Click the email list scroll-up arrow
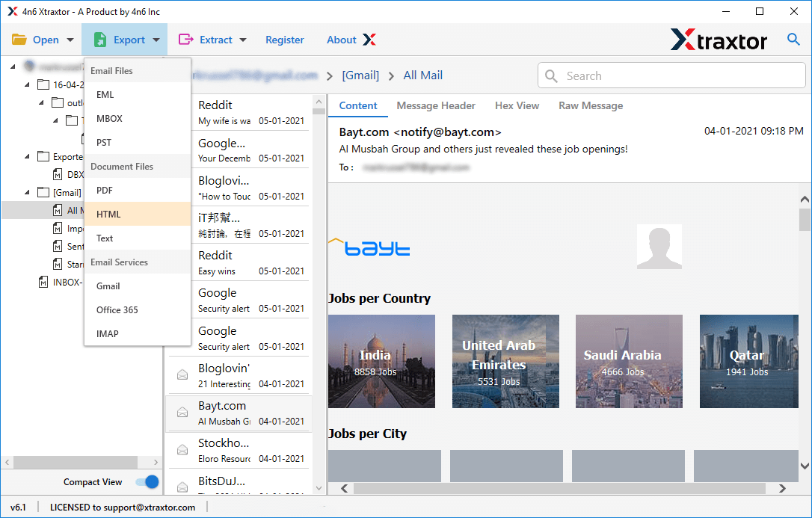The width and height of the screenshot is (812, 518). point(319,102)
